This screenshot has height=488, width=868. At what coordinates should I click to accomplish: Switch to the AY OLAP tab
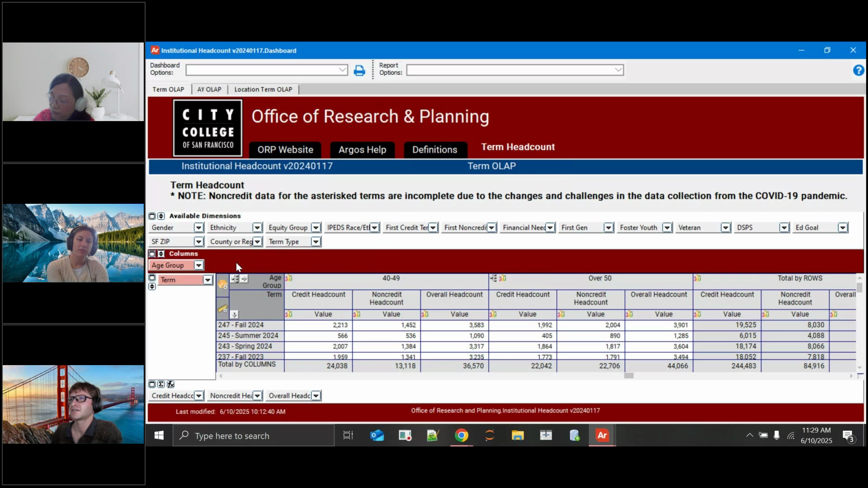coord(209,89)
